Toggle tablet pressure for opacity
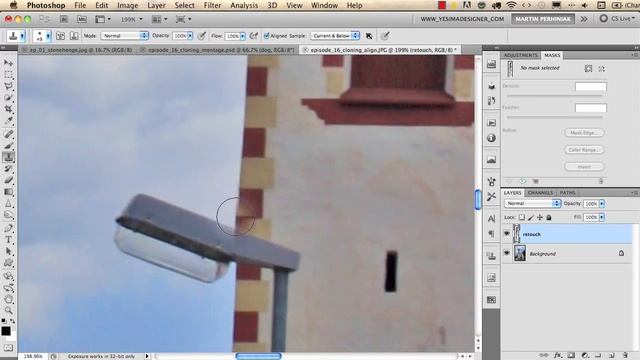 pyautogui.click(x=201, y=36)
